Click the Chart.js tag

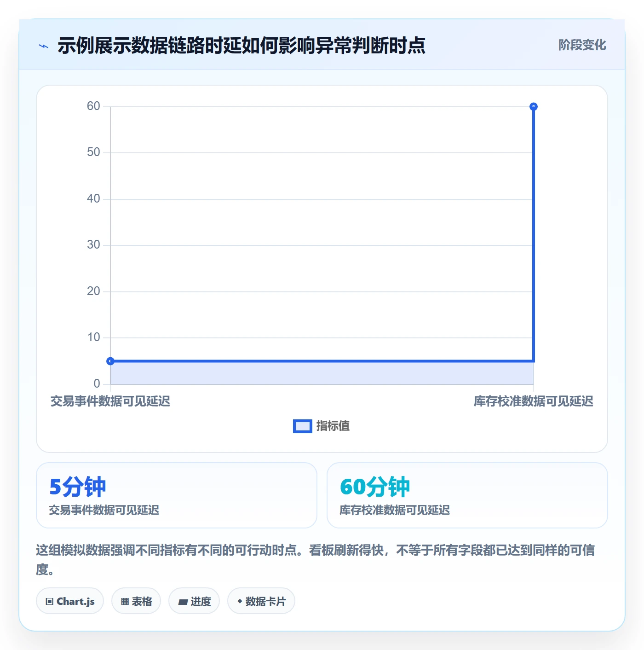pyautogui.click(x=70, y=601)
